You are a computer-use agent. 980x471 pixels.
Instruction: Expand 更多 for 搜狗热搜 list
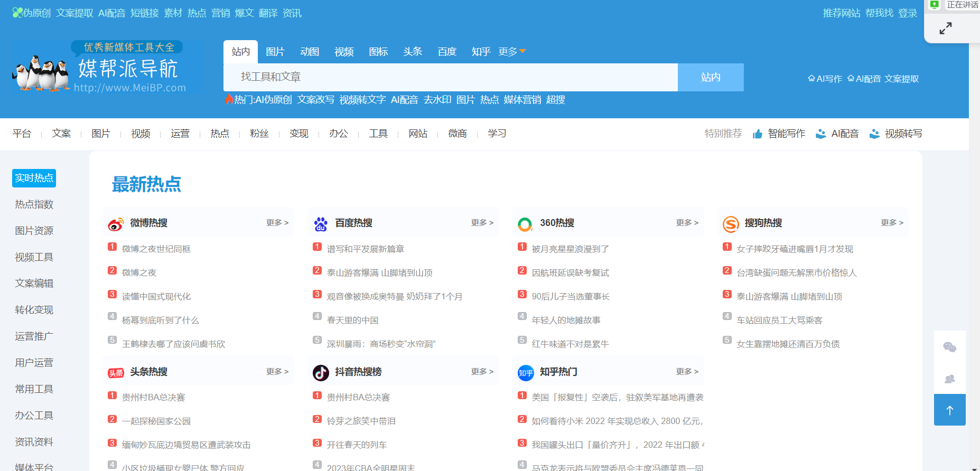click(x=892, y=223)
